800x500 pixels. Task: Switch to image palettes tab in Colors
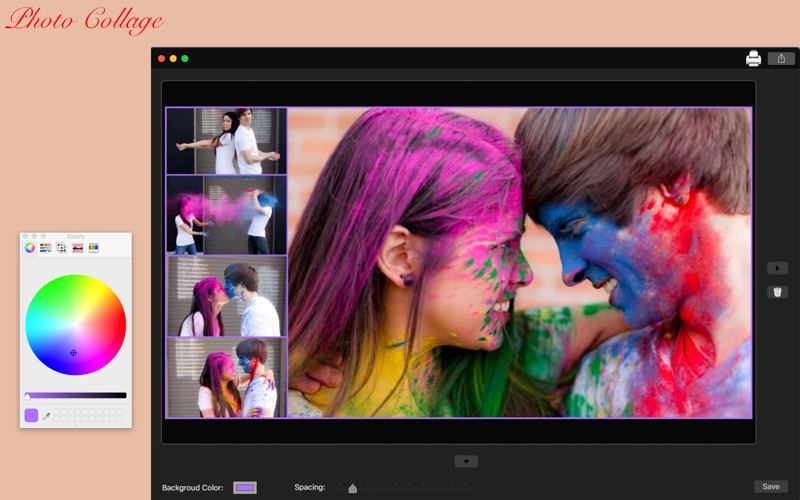[x=78, y=247]
